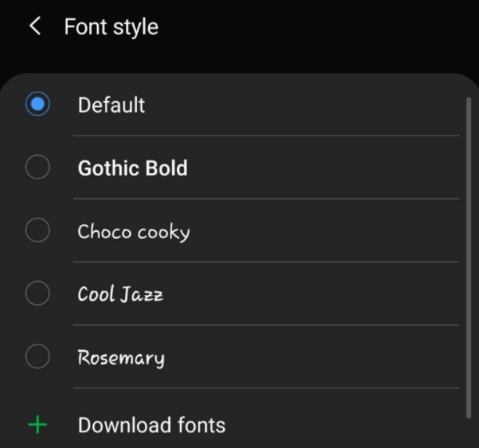This screenshot has width=479, height=448.
Task: Select the Choco cooky radio button
Action: (x=38, y=230)
